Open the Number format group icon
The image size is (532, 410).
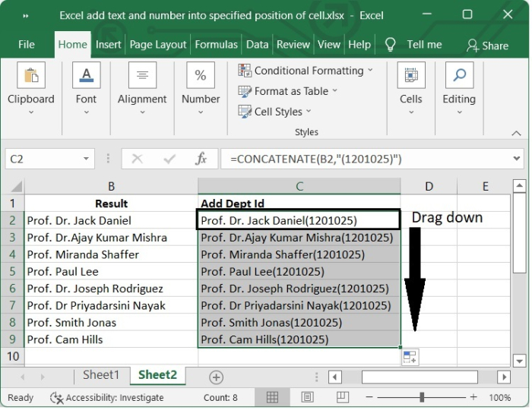tap(201, 75)
